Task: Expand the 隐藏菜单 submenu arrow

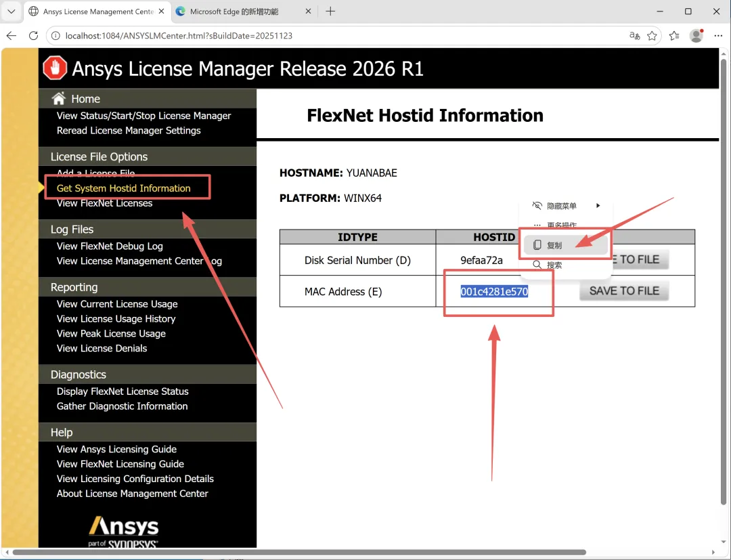Action: pos(598,206)
